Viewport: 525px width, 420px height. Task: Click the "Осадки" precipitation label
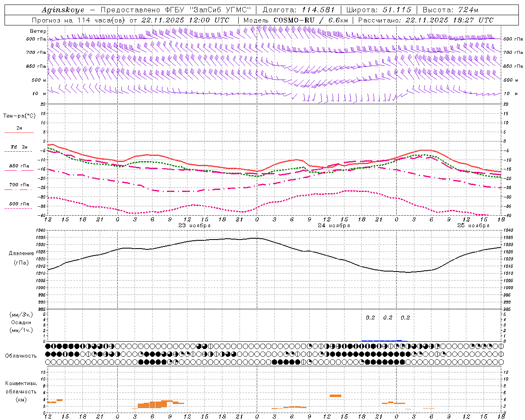[21, 322]
